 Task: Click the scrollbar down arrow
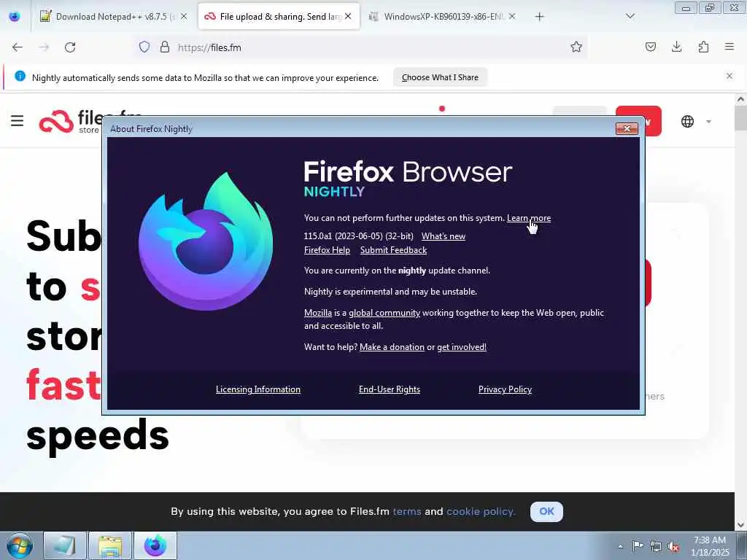pyautogui.click(x=740, y=525)
